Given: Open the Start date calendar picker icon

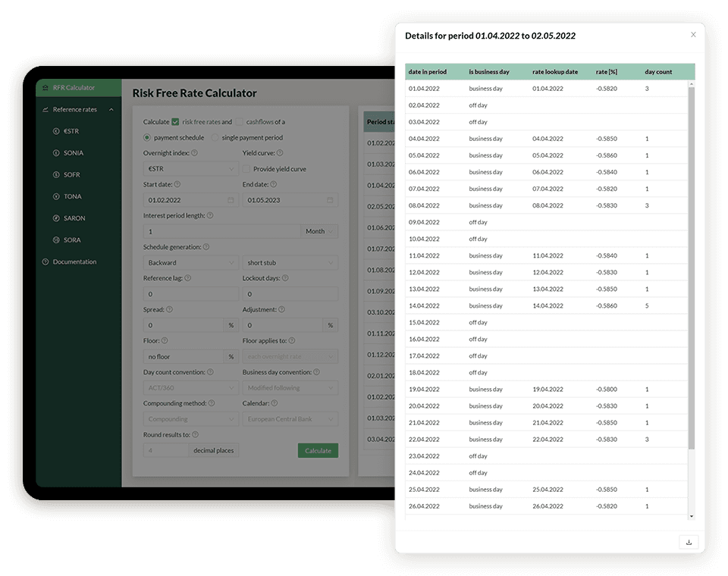Looking at the screenshot, I should [x=231, y=200].
